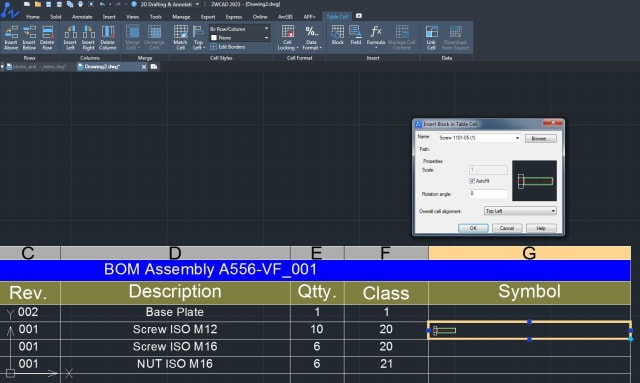Click the Delete Column icon
This screenshot has width=640, height=383.
108,37
